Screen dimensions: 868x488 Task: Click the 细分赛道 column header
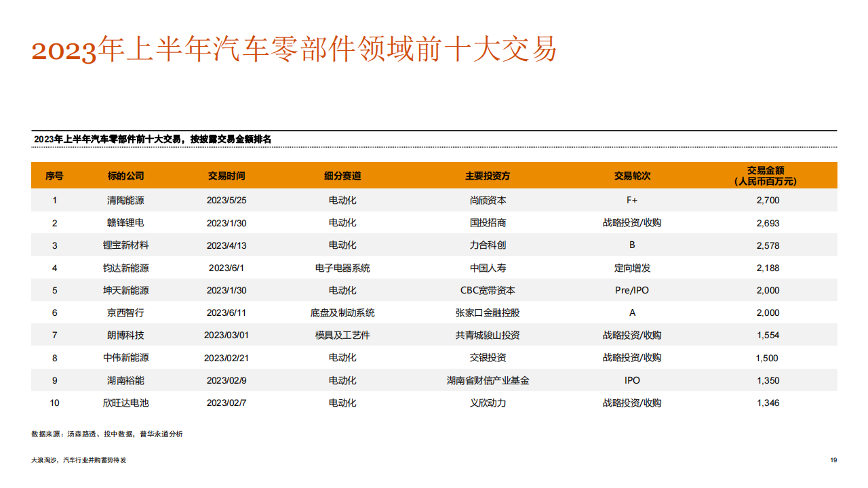[x=342, y=176]
